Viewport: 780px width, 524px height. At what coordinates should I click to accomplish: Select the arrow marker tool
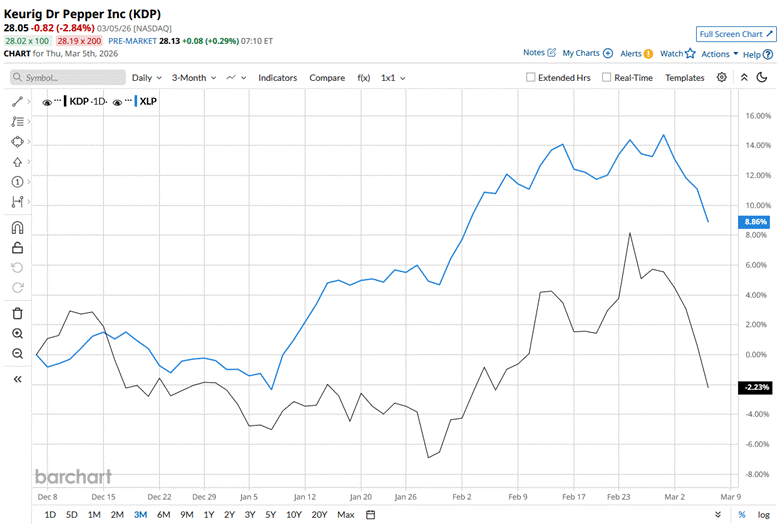[17, 162]
